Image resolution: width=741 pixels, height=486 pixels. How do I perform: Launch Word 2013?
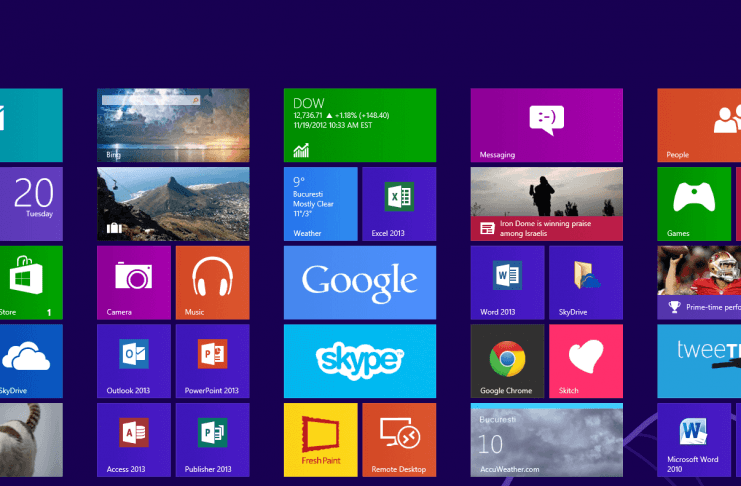(x=507, y=282)
